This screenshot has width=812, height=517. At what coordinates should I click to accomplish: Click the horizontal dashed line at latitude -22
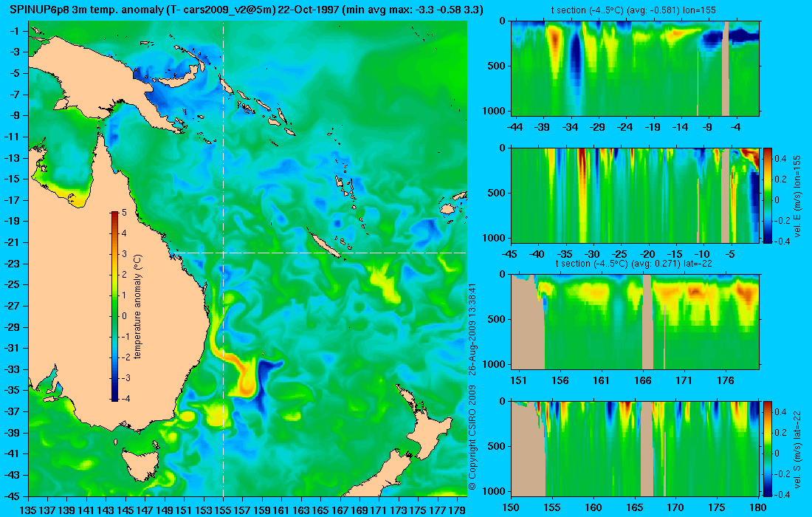318,253
